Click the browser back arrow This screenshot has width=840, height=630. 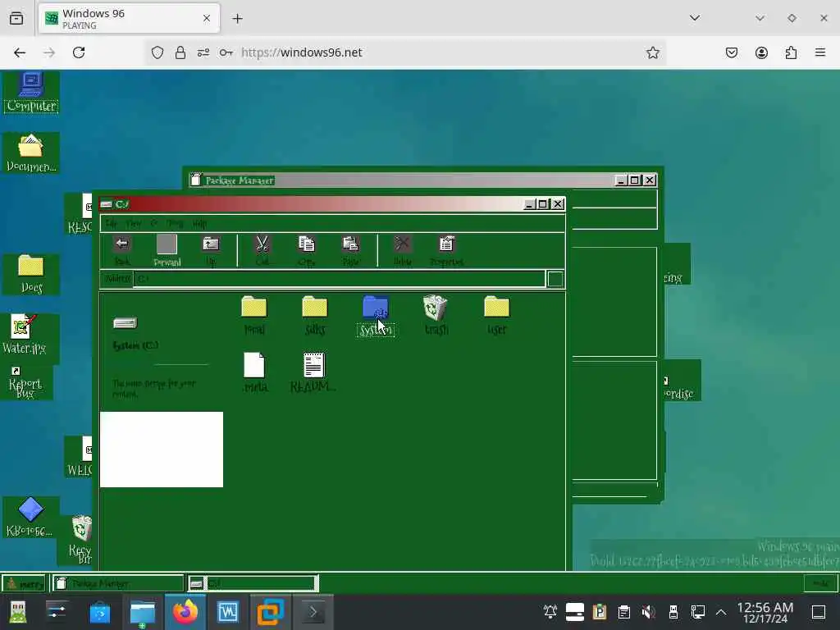(20, 52)
